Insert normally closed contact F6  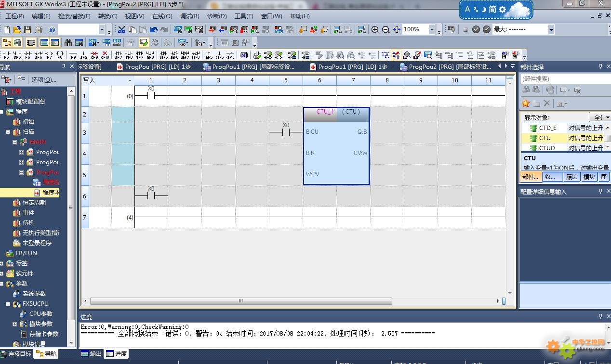point(27,55)
